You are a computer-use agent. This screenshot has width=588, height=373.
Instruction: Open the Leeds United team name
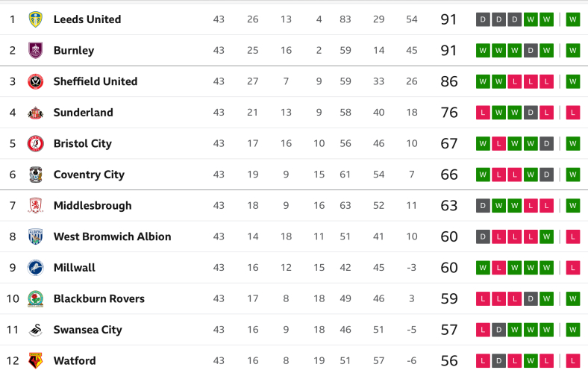(x=87, y=19)
